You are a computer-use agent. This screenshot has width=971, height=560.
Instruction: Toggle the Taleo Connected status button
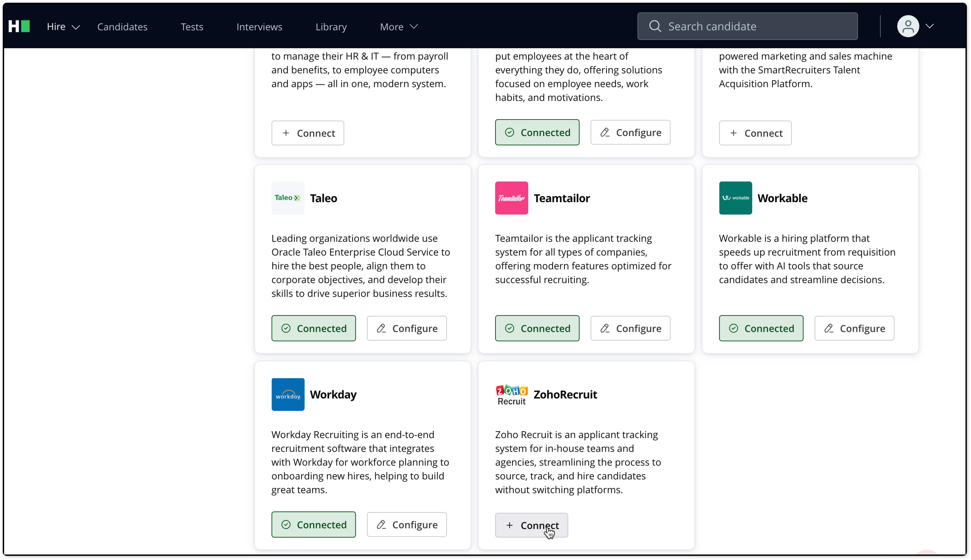(x=314, y=328)
